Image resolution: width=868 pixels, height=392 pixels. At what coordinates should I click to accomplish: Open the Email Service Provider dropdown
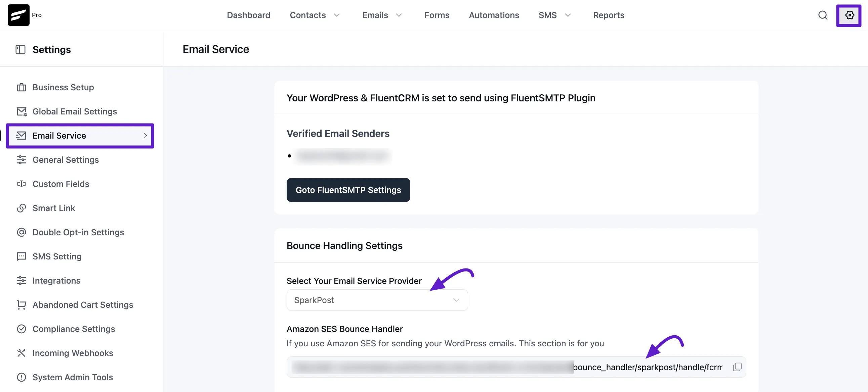click(377, 300)
